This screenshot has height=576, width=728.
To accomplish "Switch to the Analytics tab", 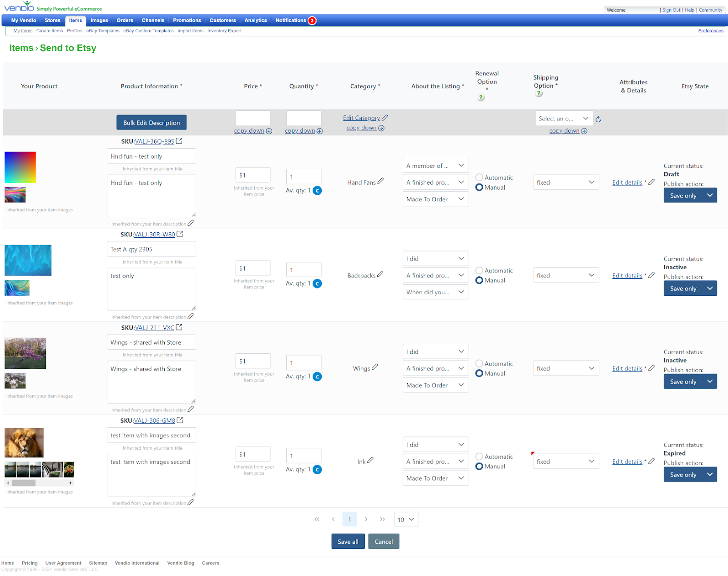I will point(255,20).
